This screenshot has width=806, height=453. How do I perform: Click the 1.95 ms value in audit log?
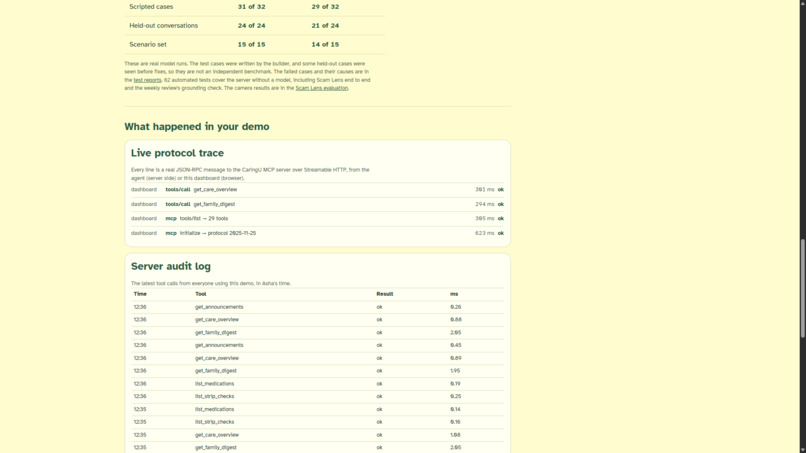[455, 371]
